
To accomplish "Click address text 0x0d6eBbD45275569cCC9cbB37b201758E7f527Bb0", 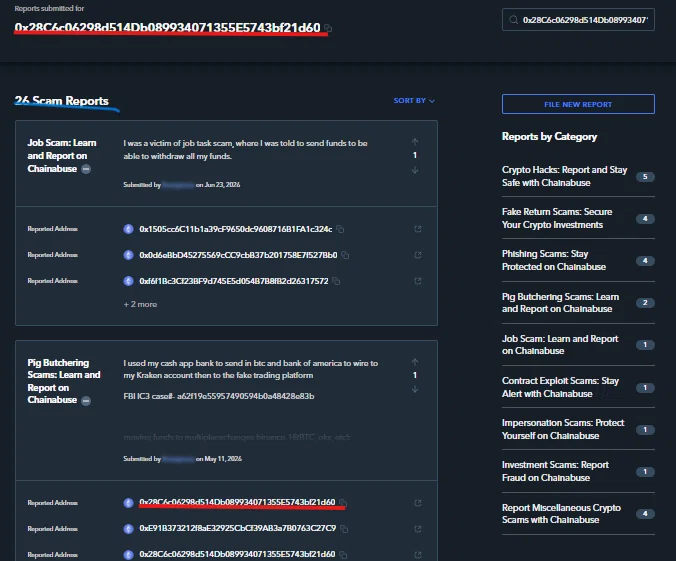I will pyautogui.click(x=238, y=255).
